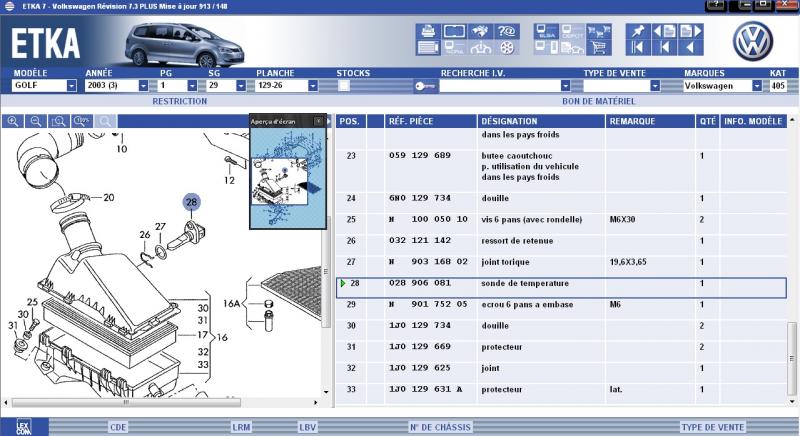
Task: Click the Restriction tab
Action: [180, 101]
